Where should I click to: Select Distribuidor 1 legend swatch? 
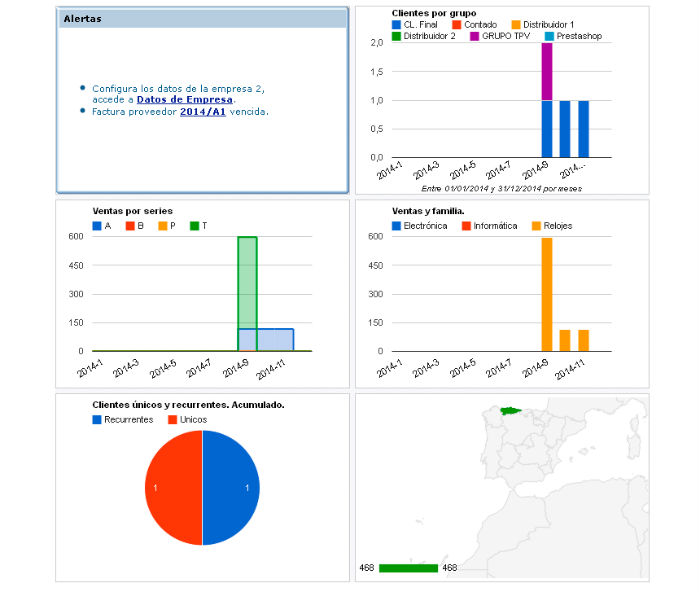pos(516,24)
